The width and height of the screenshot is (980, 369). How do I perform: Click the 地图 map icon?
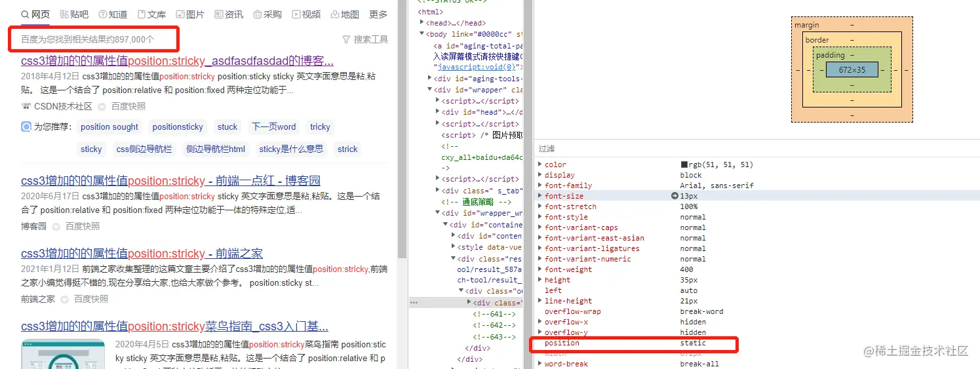tap(335, 14)
